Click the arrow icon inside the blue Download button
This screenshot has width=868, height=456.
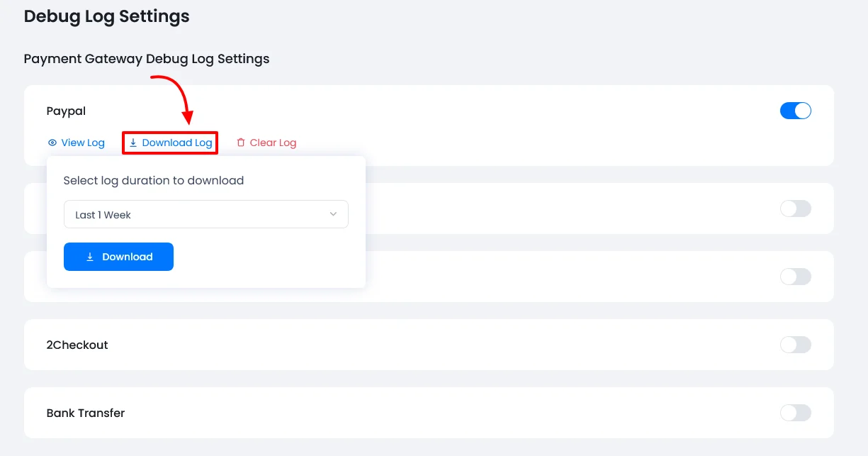tap(90, 257)
